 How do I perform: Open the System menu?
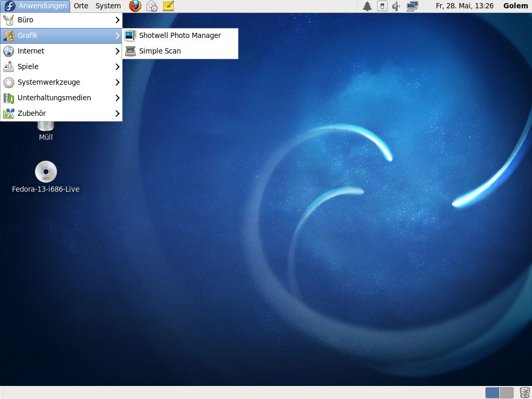pyautogui.click(x=108, y=6)
